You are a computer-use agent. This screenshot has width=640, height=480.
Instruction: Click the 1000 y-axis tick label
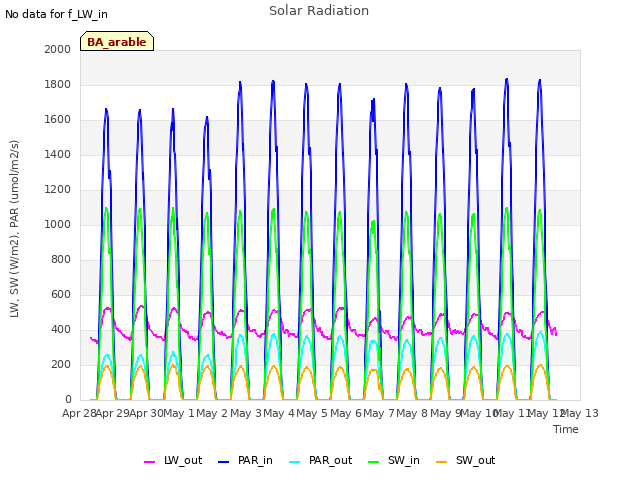coord(58,224)
